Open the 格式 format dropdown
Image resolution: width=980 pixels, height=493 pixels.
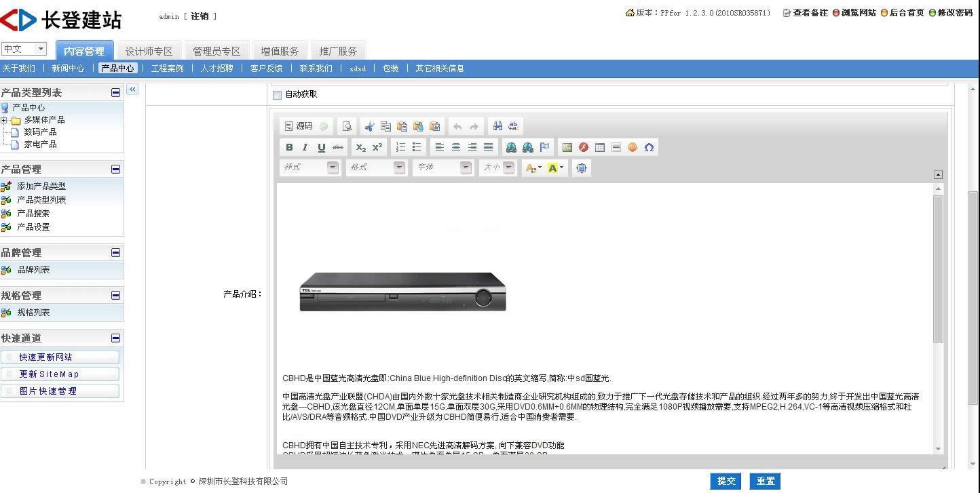377,167
